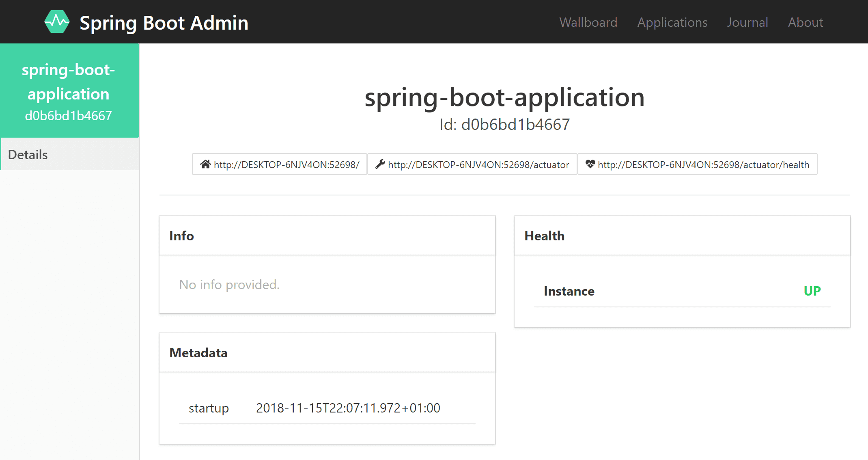
Task: Click the Spring Boot Admin title text
Action: (164, 23)
